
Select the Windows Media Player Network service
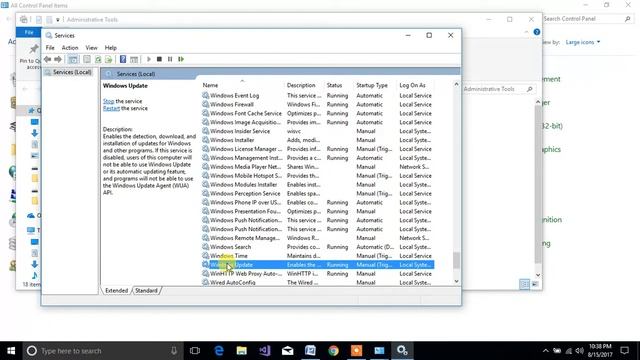tap(318, 167)
